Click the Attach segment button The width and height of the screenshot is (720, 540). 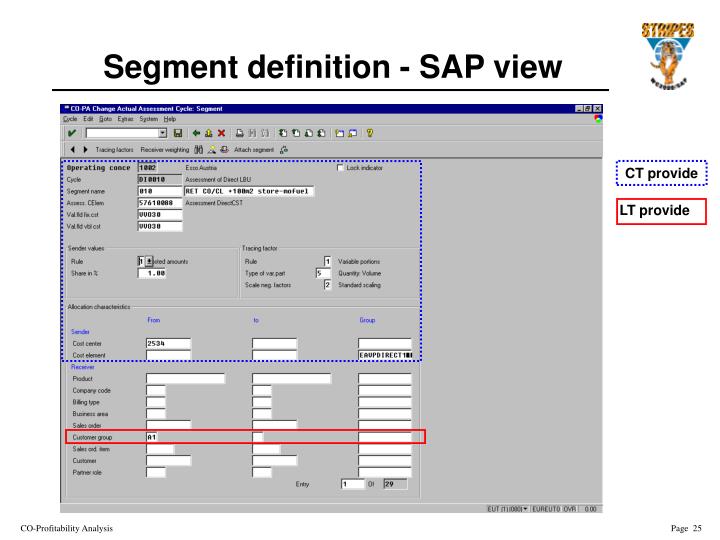(253, 150)
